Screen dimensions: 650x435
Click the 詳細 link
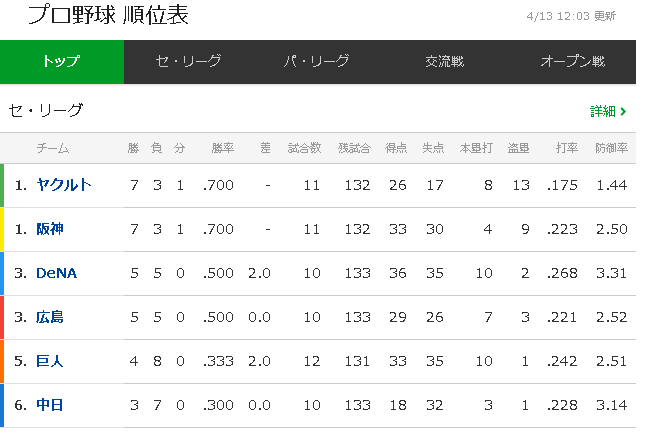(602, 111)
